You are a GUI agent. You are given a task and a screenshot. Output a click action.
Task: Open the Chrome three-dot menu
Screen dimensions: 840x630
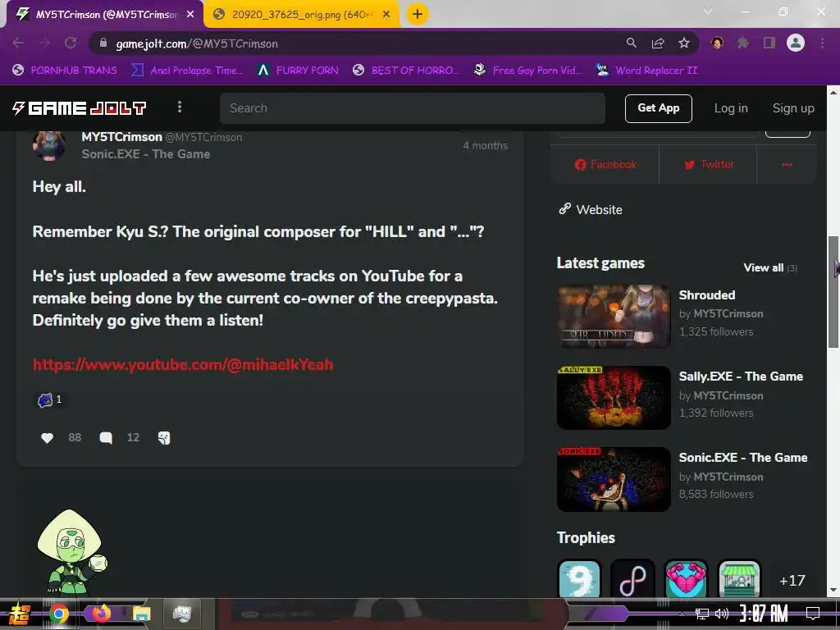pyautogui.click(x=822, y=43)
